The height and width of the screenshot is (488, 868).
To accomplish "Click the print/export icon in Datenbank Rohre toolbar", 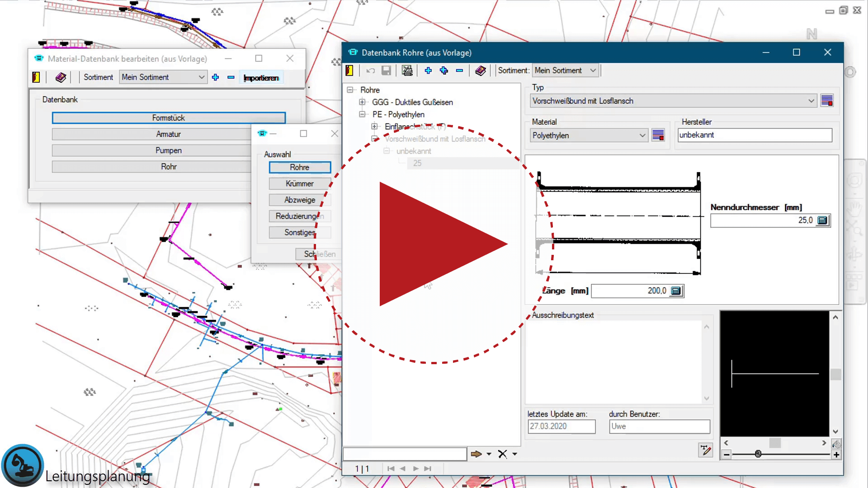I will click(407, 70).
